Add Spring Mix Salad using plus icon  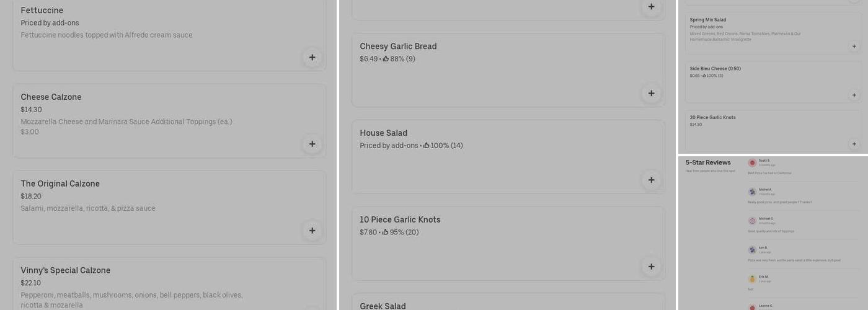pos(854,46)
